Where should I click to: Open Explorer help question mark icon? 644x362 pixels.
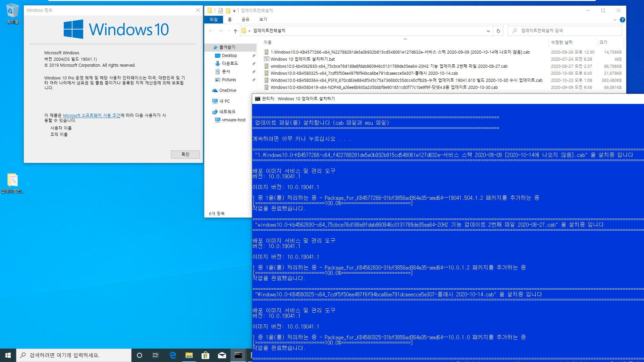pos(623,20)
